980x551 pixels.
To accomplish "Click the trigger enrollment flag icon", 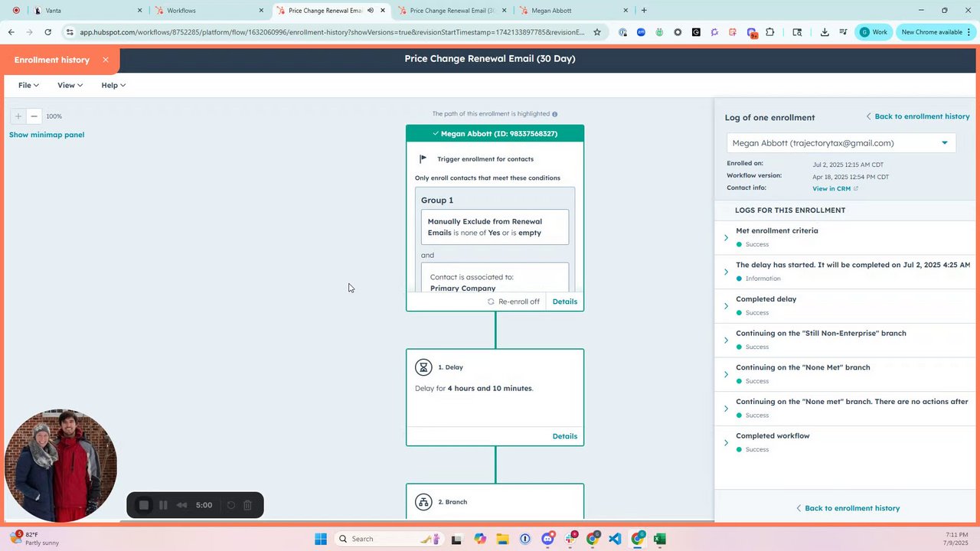I will 423,159.
